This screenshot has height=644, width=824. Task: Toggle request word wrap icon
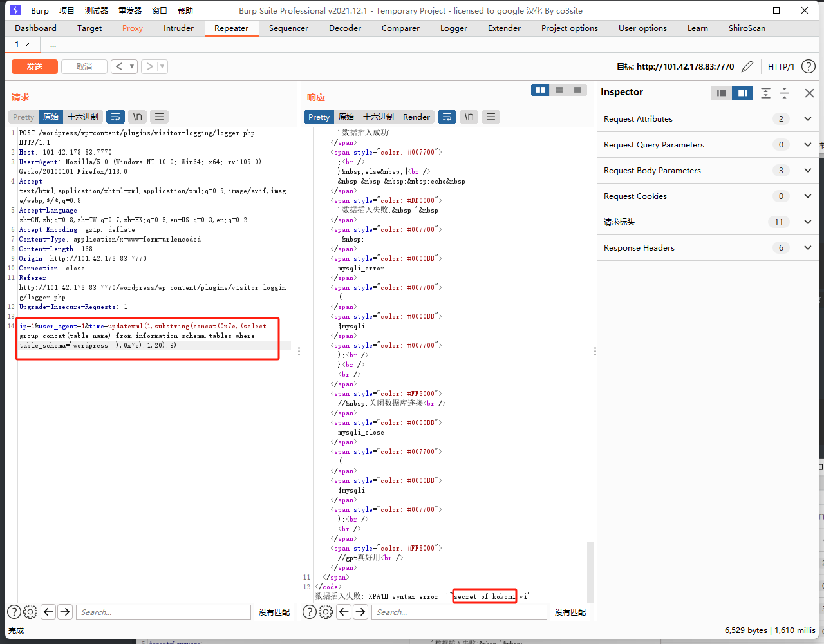(116, 117)
